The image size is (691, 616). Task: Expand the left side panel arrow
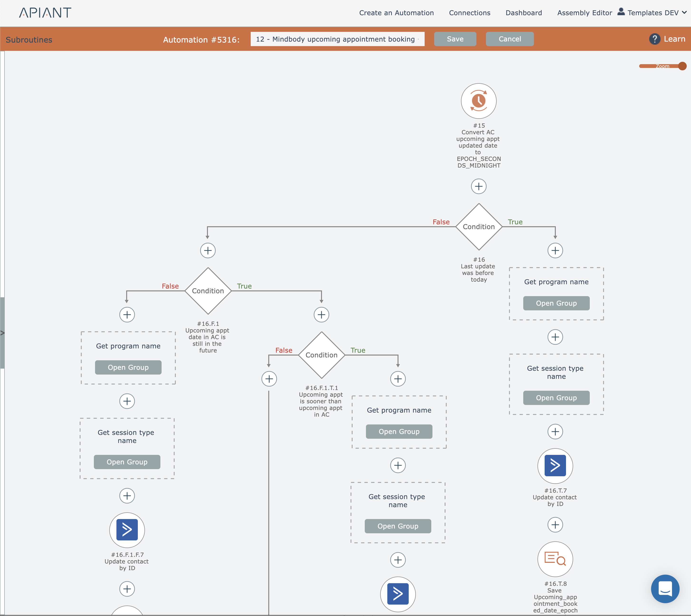click(2, 333)
